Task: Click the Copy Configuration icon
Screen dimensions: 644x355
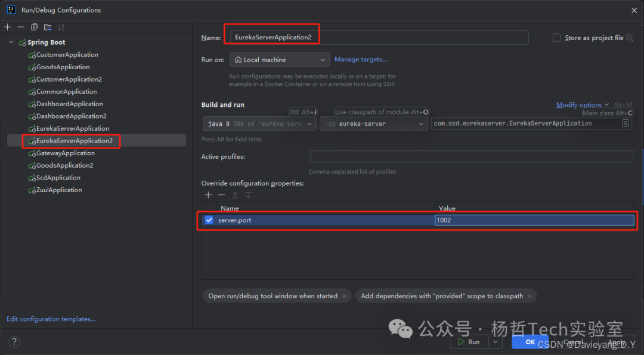Action: tap(34, 27)
